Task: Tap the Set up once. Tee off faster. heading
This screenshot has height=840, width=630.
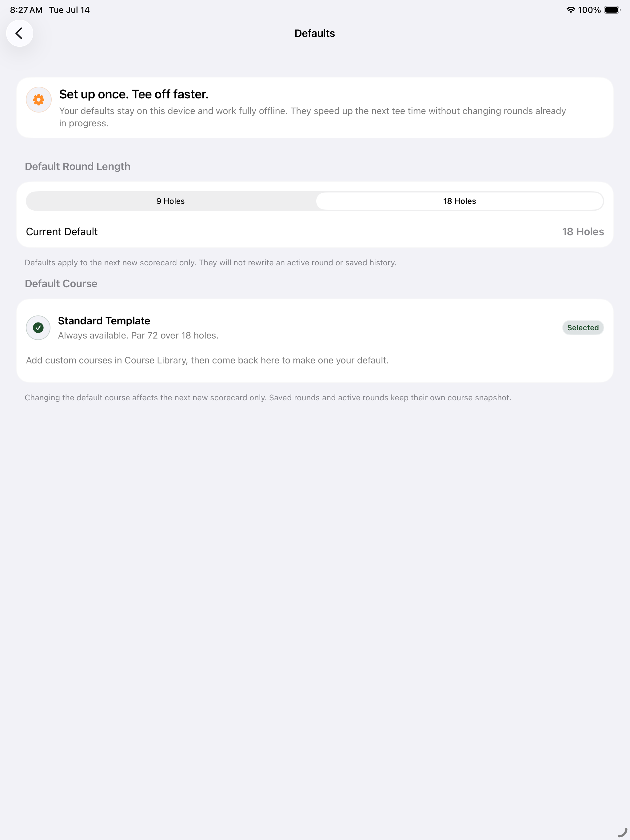Action: 134,94
